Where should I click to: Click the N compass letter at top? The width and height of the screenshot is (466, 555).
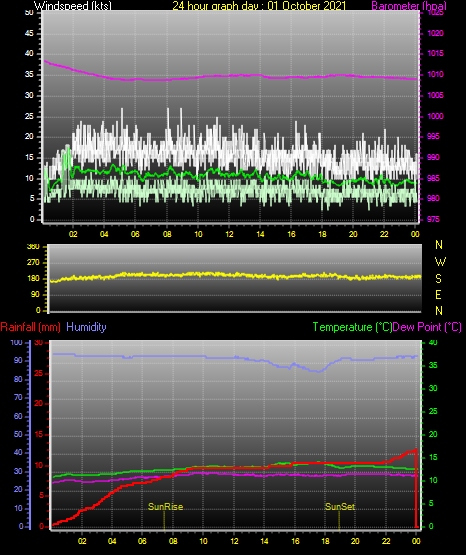click(x=439, y=245)
